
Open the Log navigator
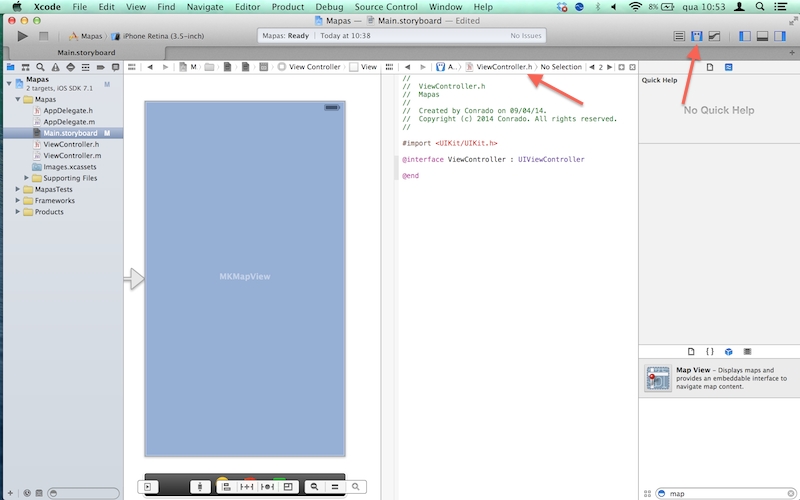coord(115,67)
